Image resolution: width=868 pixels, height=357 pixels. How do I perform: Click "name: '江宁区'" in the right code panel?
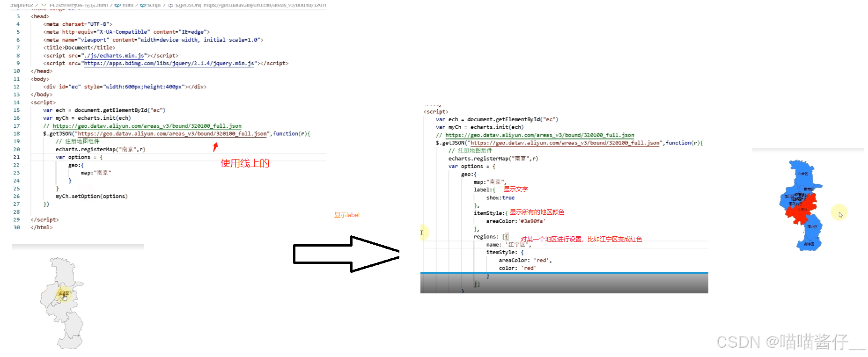[x=509, y=245]
